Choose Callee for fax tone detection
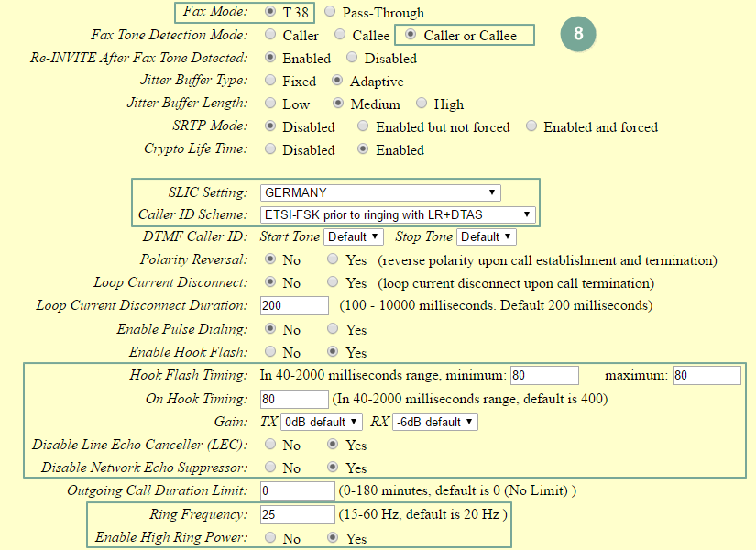Image resolution: width=756 pixels, height=550 pixels. pyautogui.click(x=341, y=36)
